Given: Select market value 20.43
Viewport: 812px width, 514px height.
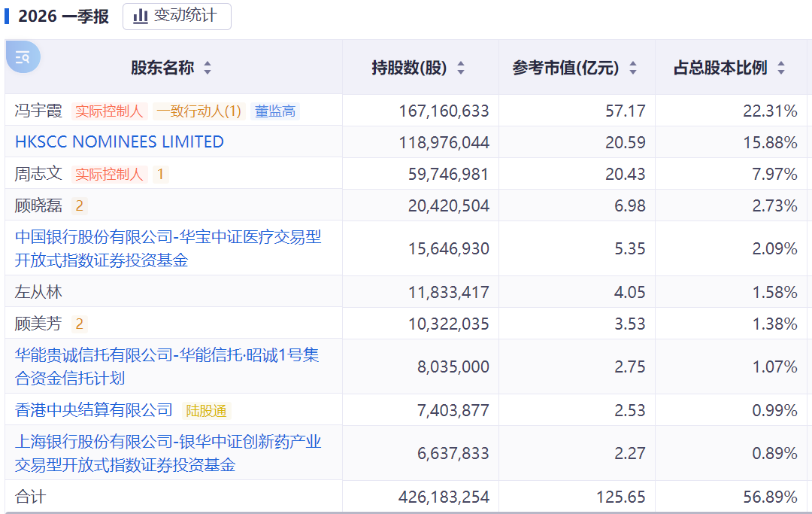Looking at the screenshot, I should (x=626, y=174).
